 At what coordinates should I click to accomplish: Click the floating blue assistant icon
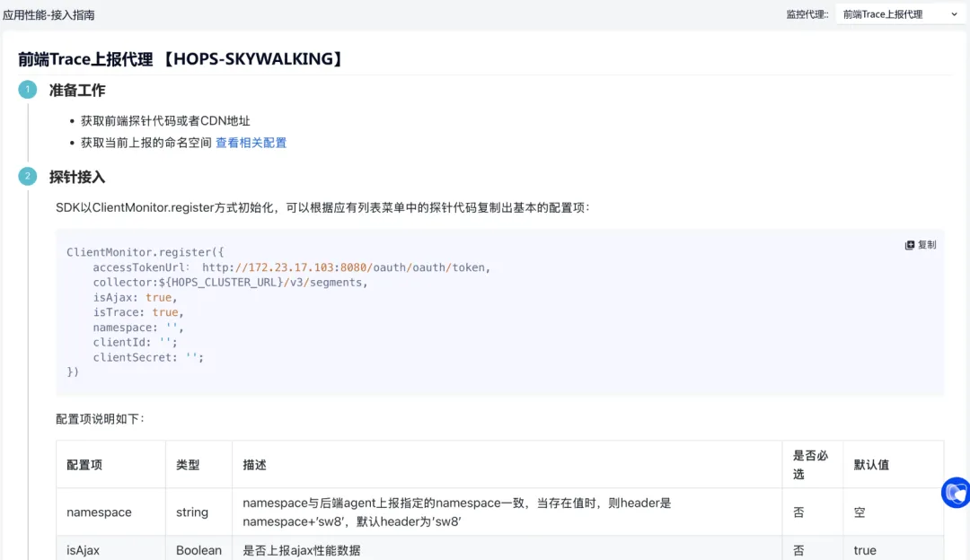(956, 493)
